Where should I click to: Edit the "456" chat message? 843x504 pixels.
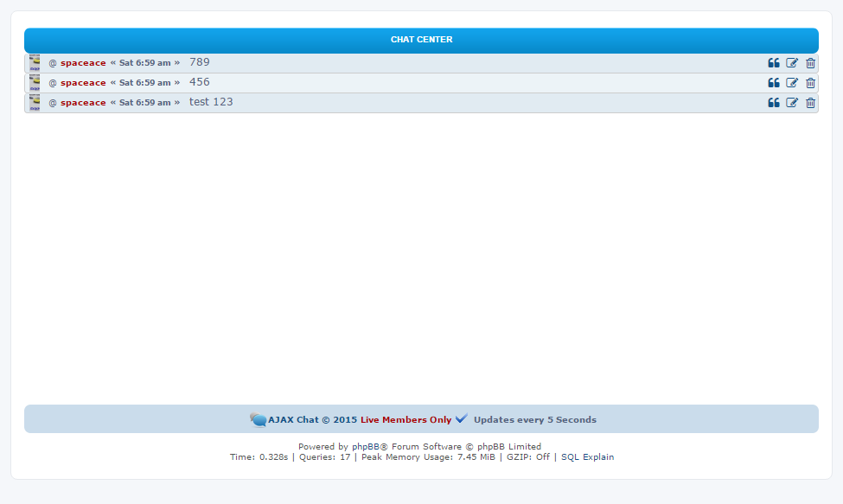792,83
